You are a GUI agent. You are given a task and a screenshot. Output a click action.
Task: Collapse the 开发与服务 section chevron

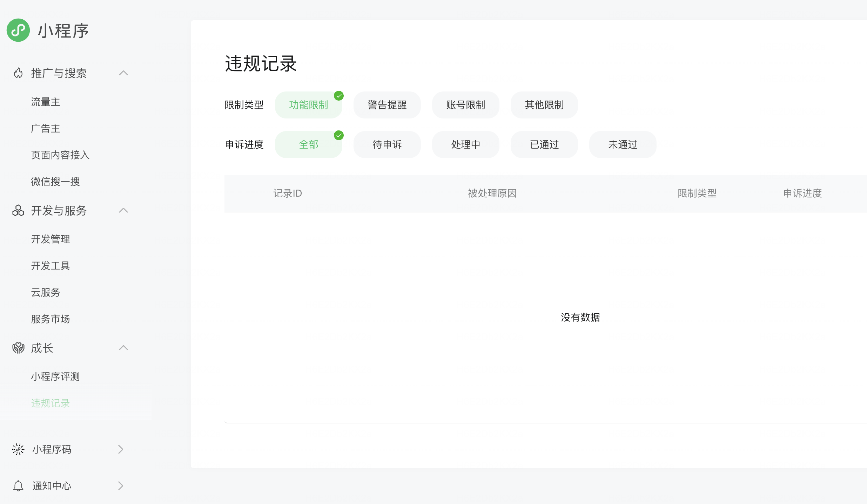[x=123, y=210]
